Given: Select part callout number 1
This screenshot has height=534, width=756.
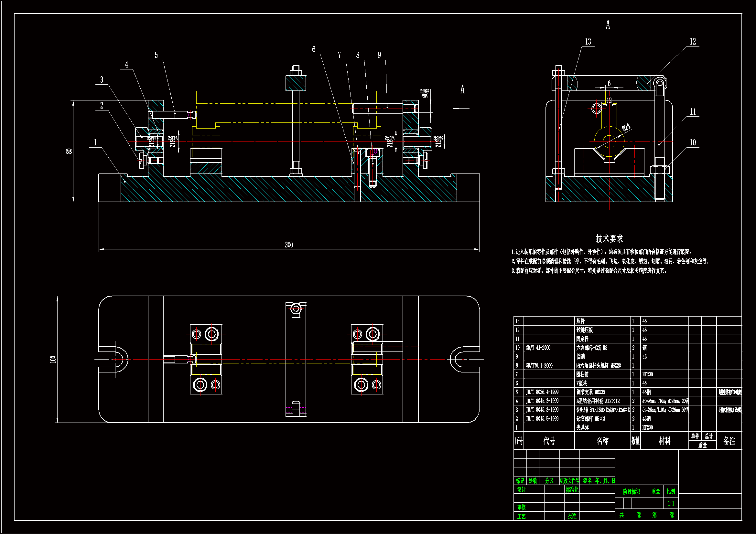Looking at the screenshot, I should (x=95, y=142).
